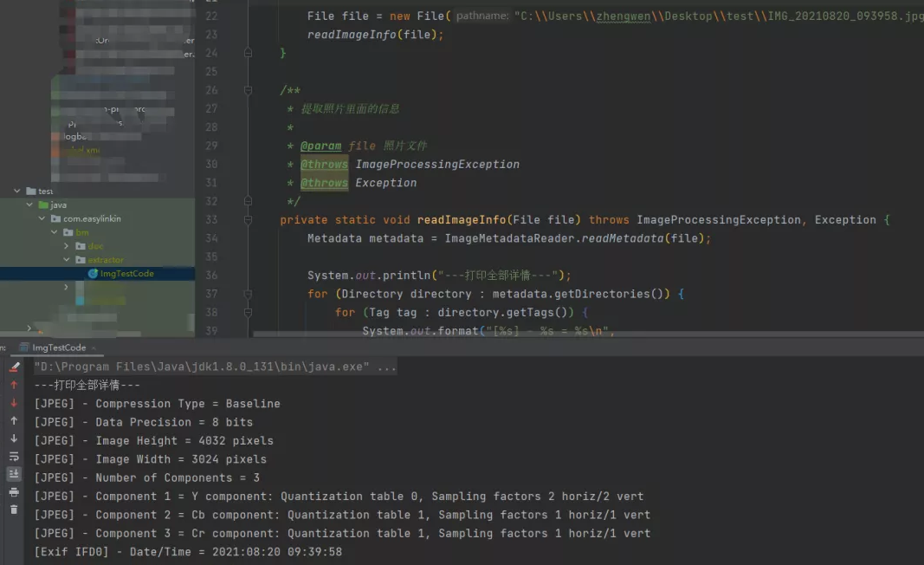The height and width of the screenshot is (565, 924).
Task: Click the red down-arrow stack trace icon
Action: coord(14,403)
